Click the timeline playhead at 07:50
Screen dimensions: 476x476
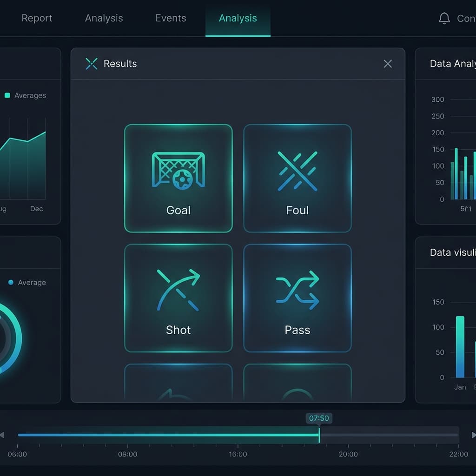319,435
